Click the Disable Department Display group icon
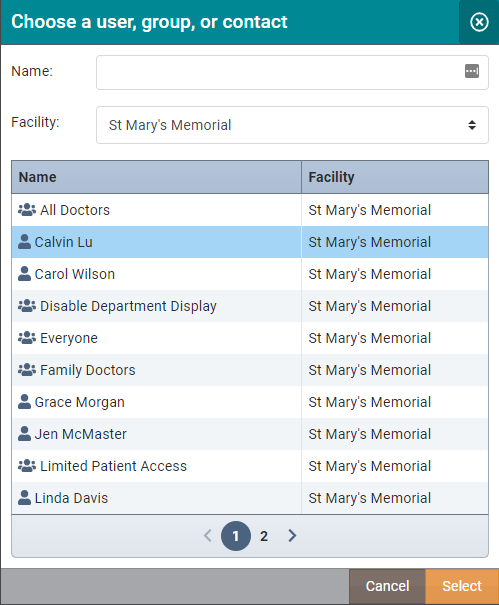Viewport: 499px width, 605px height. (x=27, y=306)
